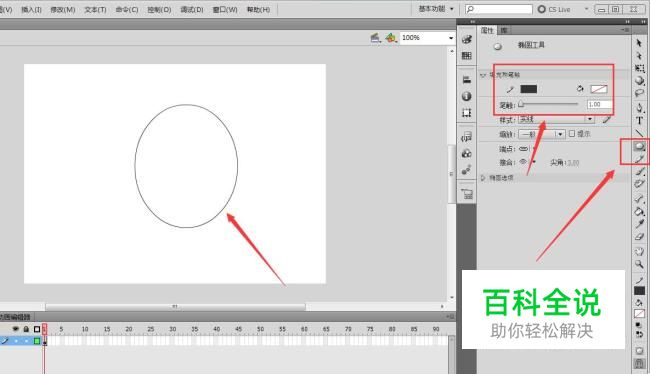Image resolution: width=650 pixels, height=374 pixels.
Task: Open the 窗口(W) menu
Action: (x=225, y=10)
